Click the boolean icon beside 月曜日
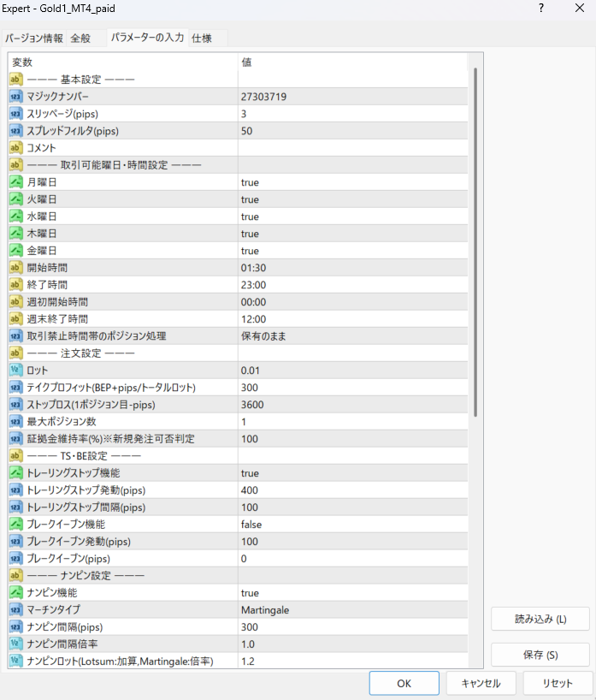The width and height of the screenshot is (596, 700). pyautogui.click(x=16, y=182)
